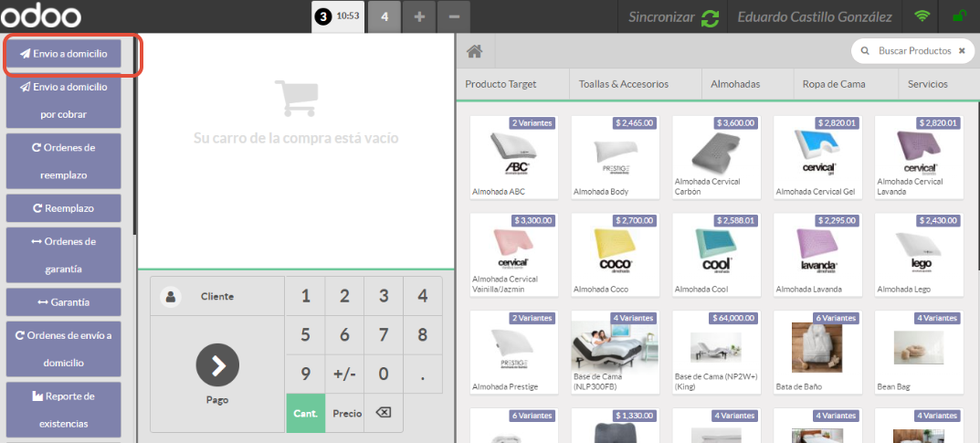Add a new order with plus button
Image resolution: width=980 pixels, height=443 pixels.
coord(419,16)
